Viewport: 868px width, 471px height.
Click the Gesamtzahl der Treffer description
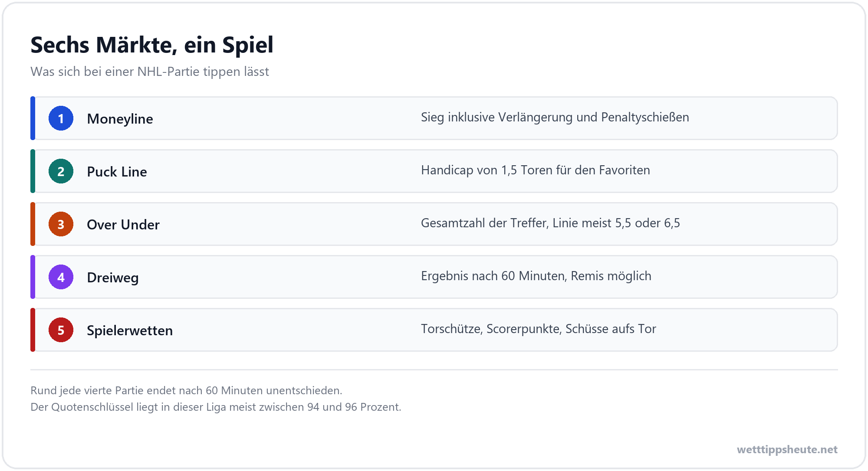[x=550, y=223]
